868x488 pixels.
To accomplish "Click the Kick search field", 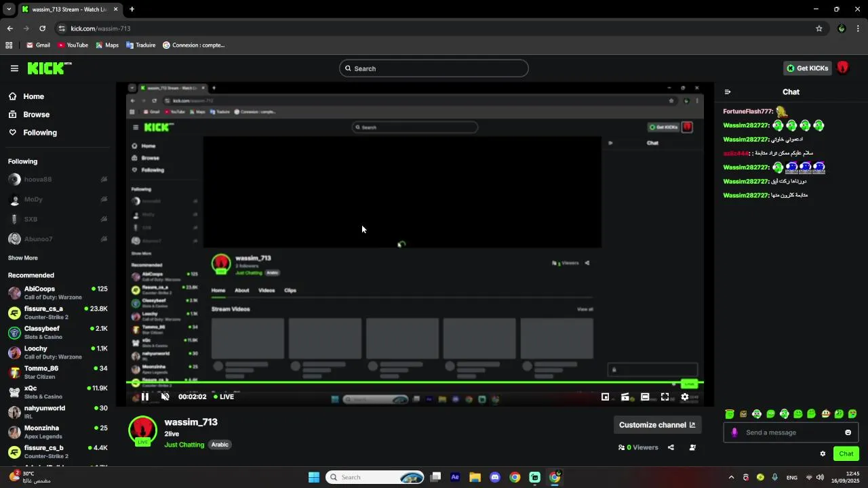I will [434, 68].
